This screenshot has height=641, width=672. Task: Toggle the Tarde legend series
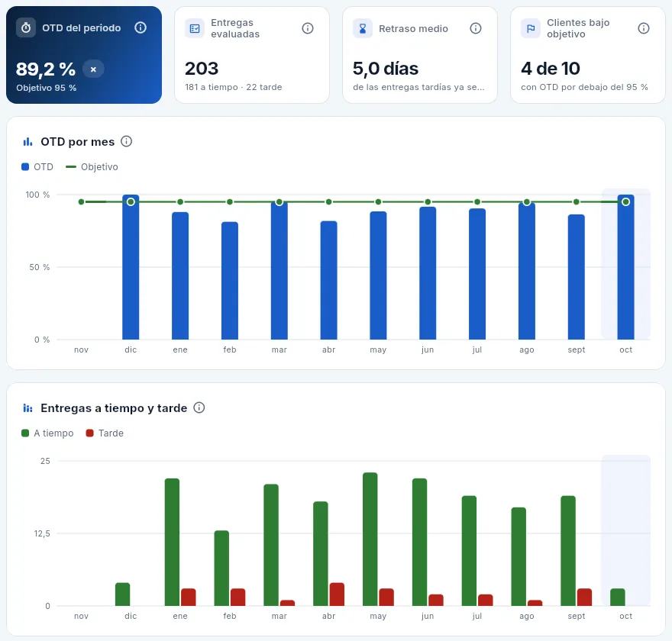[105, 433]
